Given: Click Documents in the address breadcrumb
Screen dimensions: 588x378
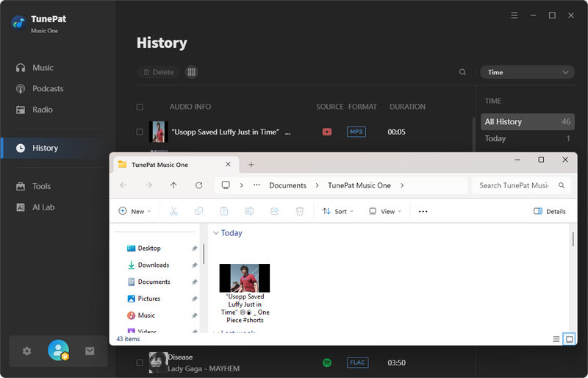Looking at the screenshot, I should click(287, 185).
